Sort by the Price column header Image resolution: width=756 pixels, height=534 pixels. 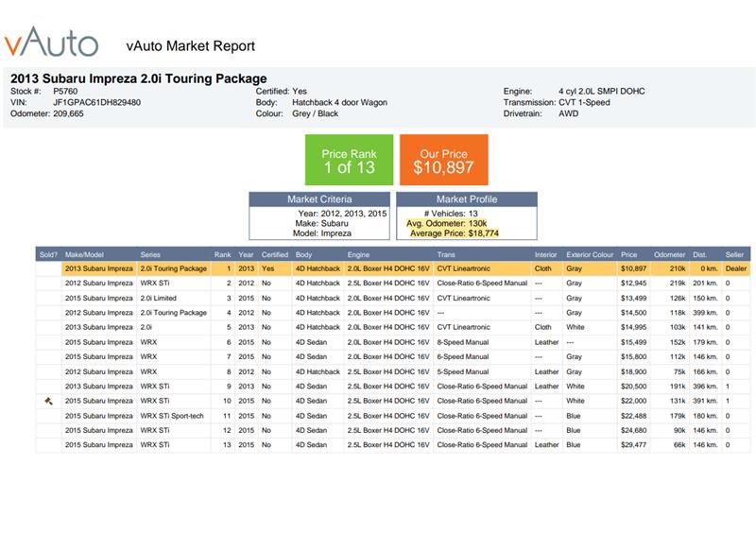point(628,254)
